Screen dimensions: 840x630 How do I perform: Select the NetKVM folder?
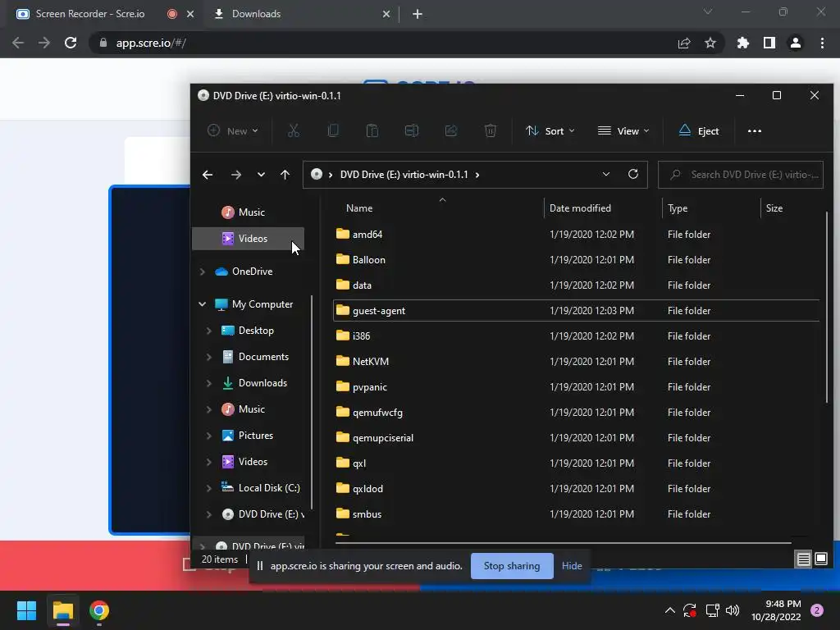[x=576, y=362]
